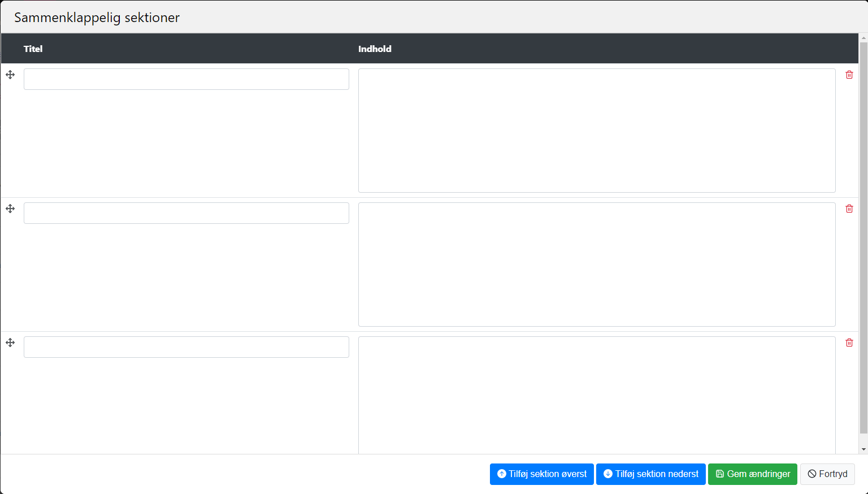Click the 'Indhold' column header
The height and width of the screenshot is (494, 868).
click(375, 49)
